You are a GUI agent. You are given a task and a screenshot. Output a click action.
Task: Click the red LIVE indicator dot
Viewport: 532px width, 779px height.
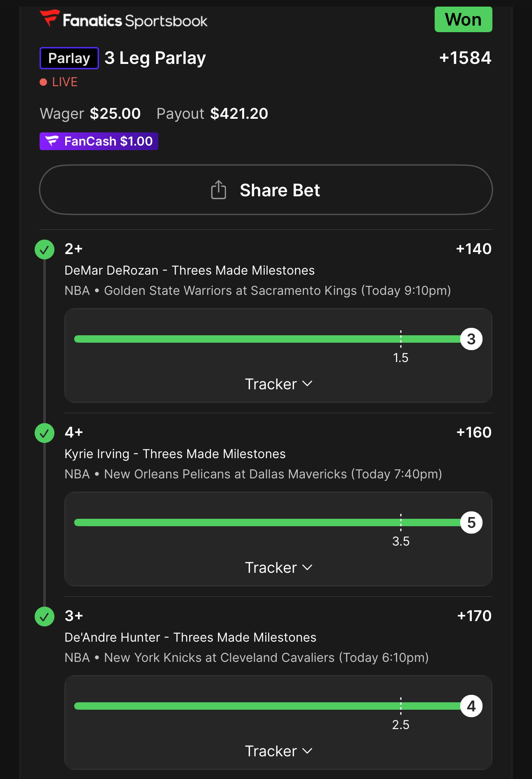tap(43, 82)
